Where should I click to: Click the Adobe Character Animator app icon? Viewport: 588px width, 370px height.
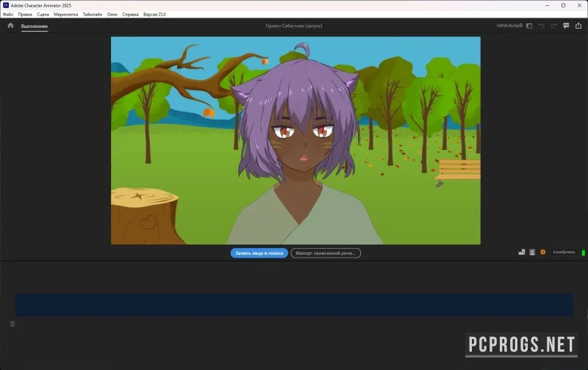pos(6,5)
